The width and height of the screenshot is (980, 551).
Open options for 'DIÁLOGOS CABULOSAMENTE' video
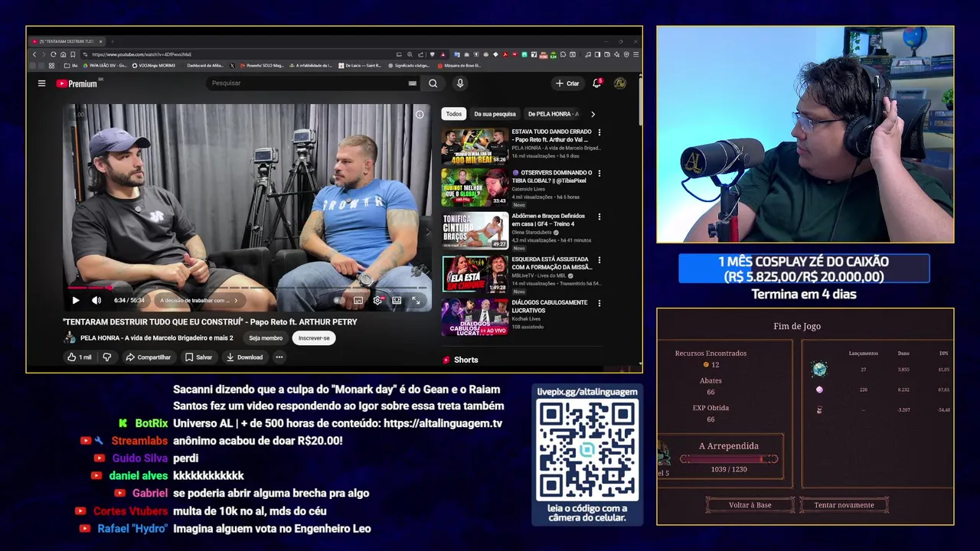click(599, 304)
